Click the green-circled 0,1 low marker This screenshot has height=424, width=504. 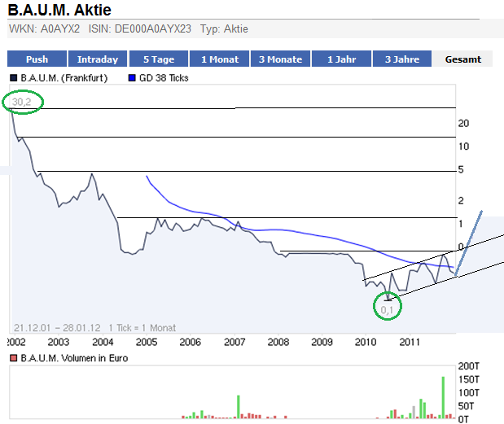point(388,308)
